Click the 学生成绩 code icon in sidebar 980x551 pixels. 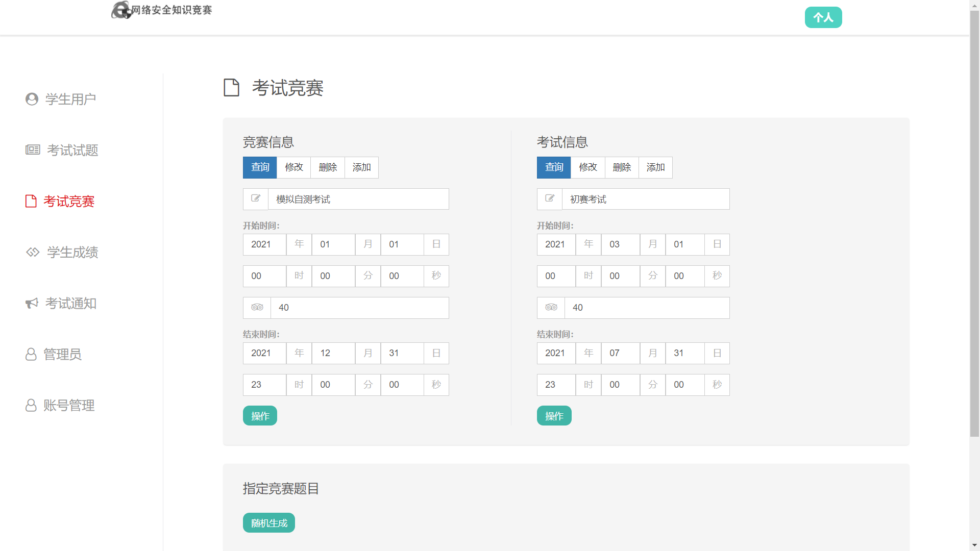[33, 252]
